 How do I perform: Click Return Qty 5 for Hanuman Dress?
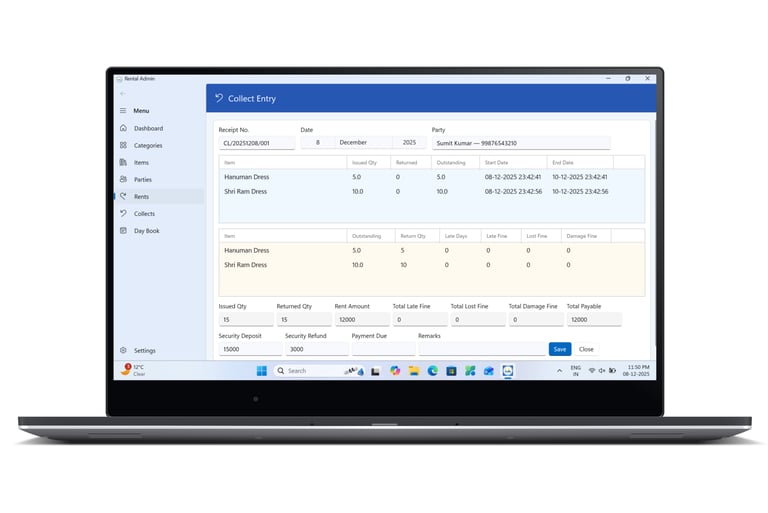tap(403, 250)
